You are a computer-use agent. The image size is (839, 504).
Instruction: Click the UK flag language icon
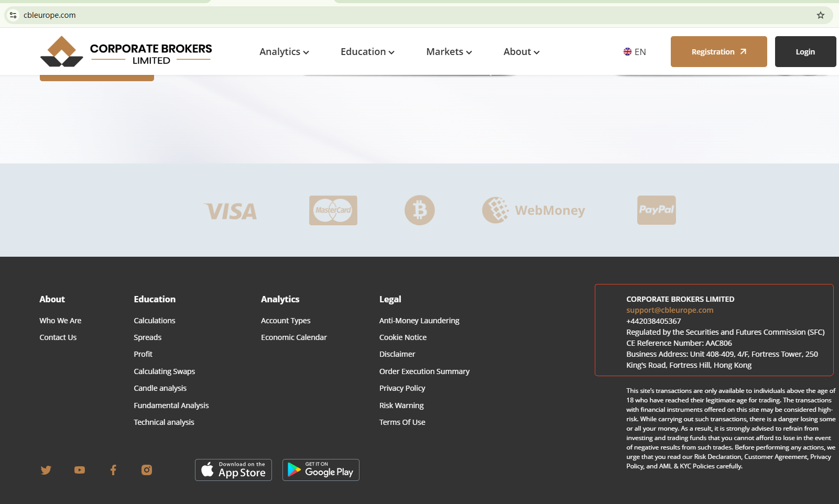627,52
